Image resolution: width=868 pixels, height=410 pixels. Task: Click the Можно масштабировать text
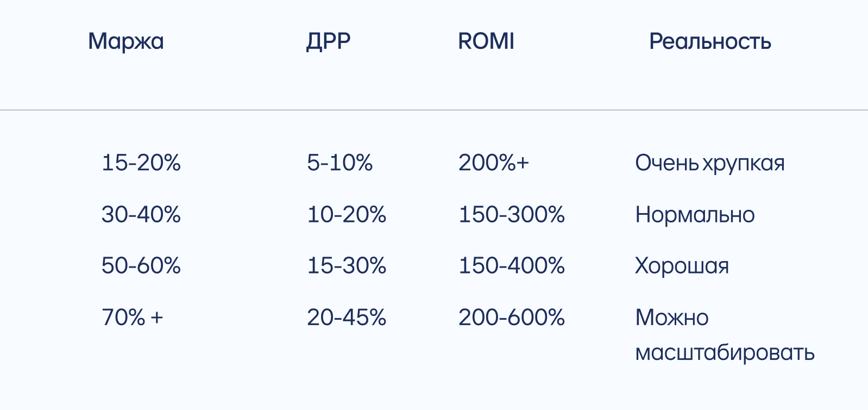click(724, 335)
